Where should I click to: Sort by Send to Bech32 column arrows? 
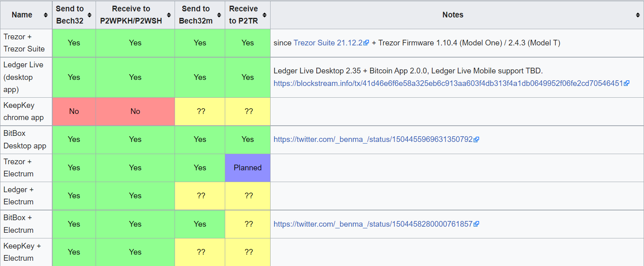tap(90, 15)
